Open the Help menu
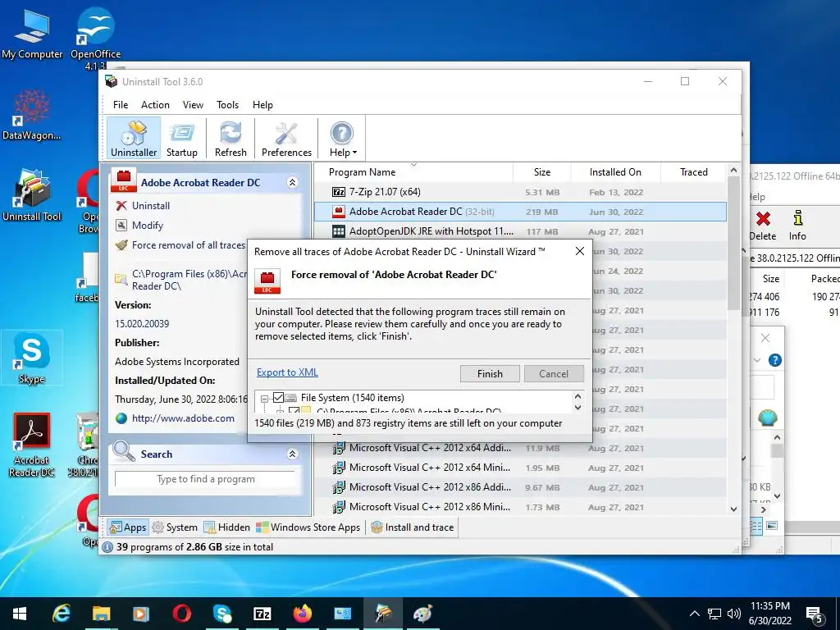The height and width of the screenshot is (630, 840). 262,105
